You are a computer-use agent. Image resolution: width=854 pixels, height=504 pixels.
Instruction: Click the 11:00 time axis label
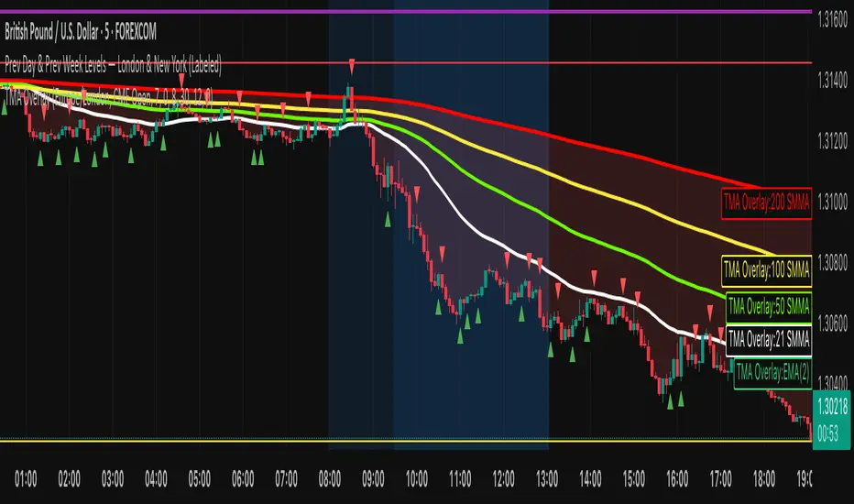pos(460,479)
